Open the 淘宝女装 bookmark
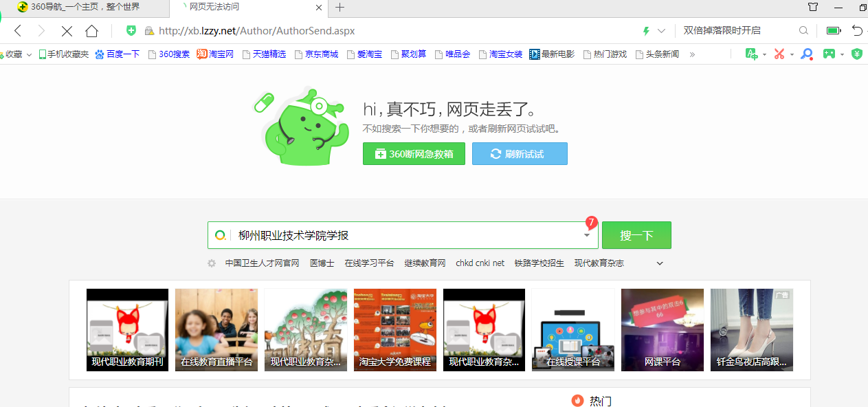 500,54
